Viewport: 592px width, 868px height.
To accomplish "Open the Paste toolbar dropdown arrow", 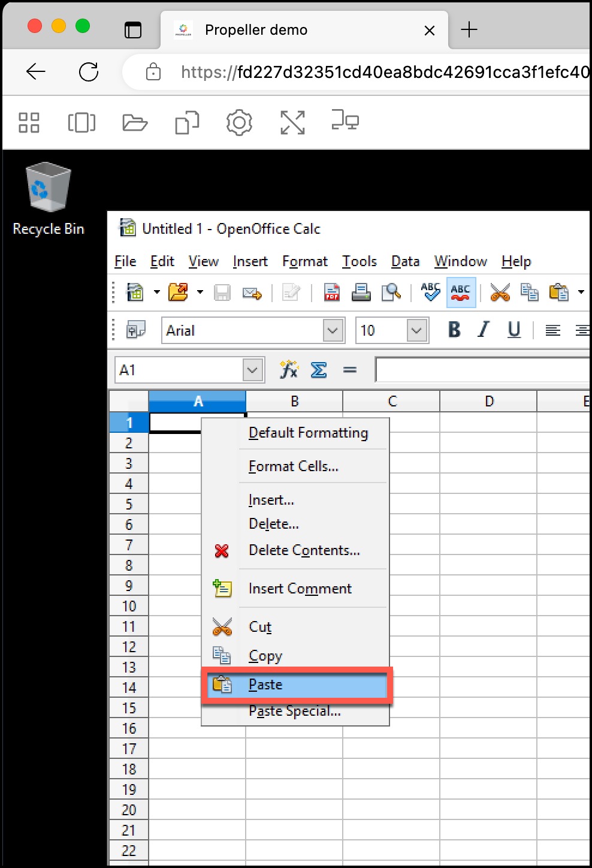I will click(581, 293).
